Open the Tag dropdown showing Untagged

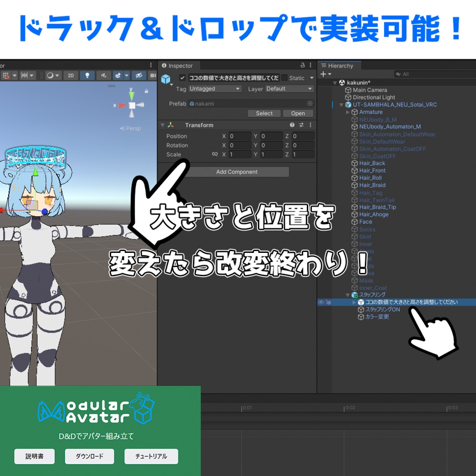(214, 89)
